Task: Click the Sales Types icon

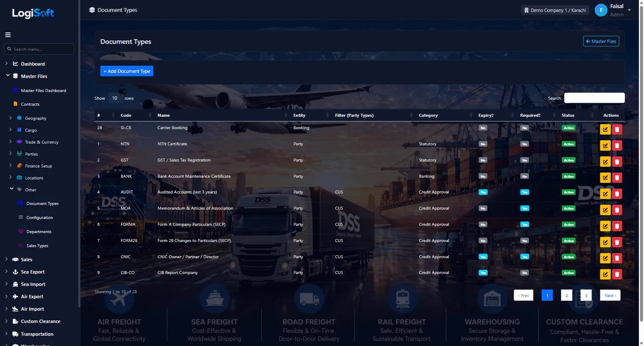Action: point(20,245)
